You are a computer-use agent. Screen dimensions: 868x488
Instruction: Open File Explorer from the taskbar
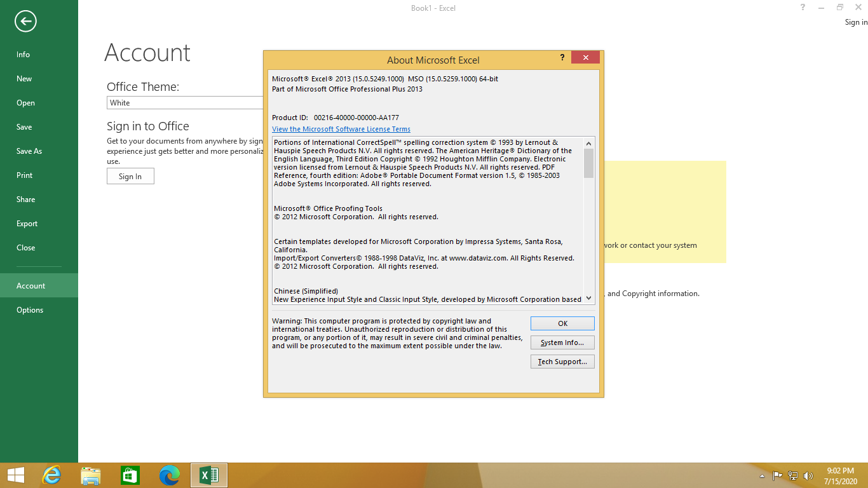tap(91, 475)
